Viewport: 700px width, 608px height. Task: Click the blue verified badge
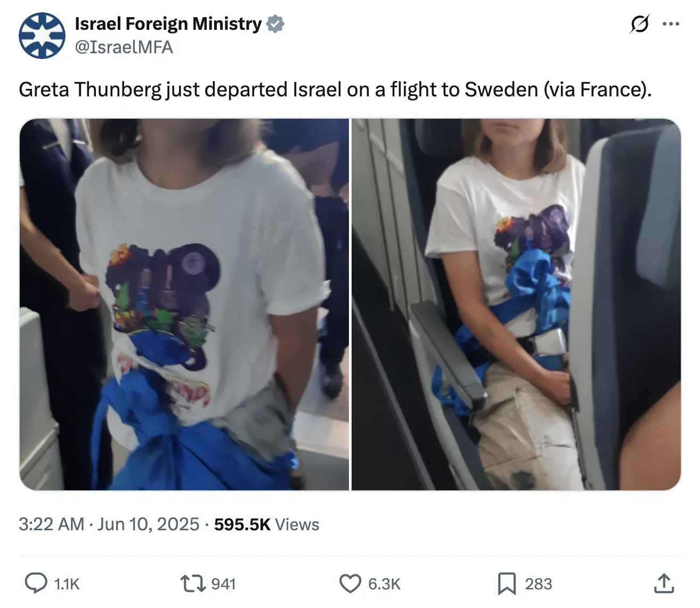point(275,24)
